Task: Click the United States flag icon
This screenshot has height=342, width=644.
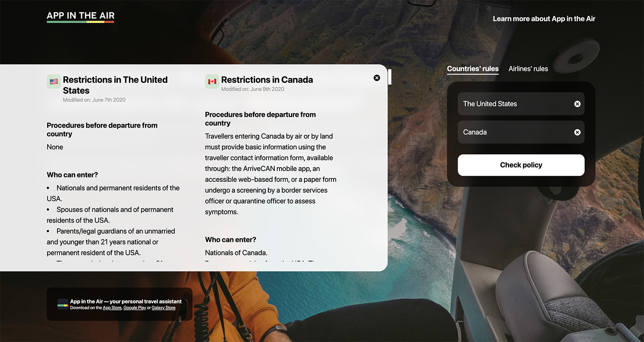Action: pos(54,81)
